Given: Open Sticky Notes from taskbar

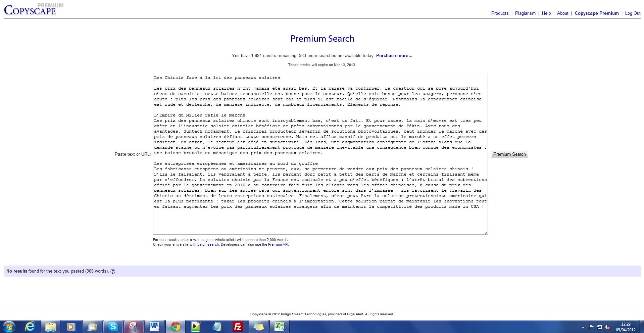Looking at the screenshot, I should [x=258, y=326].
